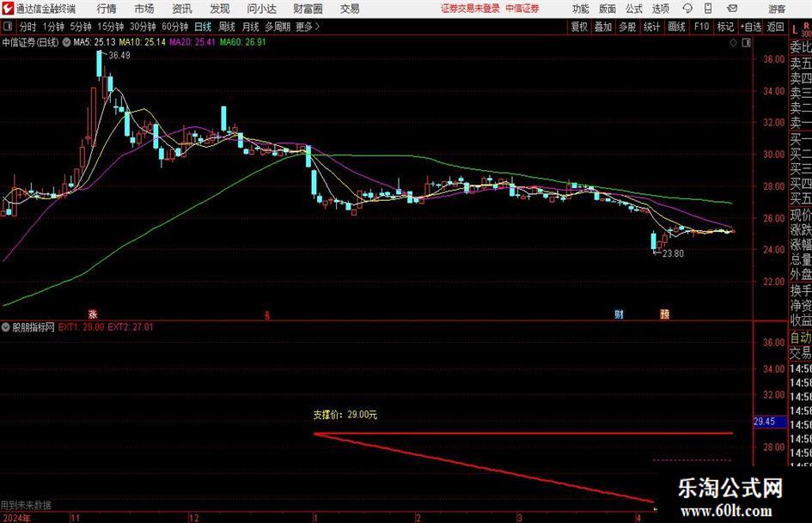
Task: Click the 36.49 high price label
Action: tap(119, 56)
